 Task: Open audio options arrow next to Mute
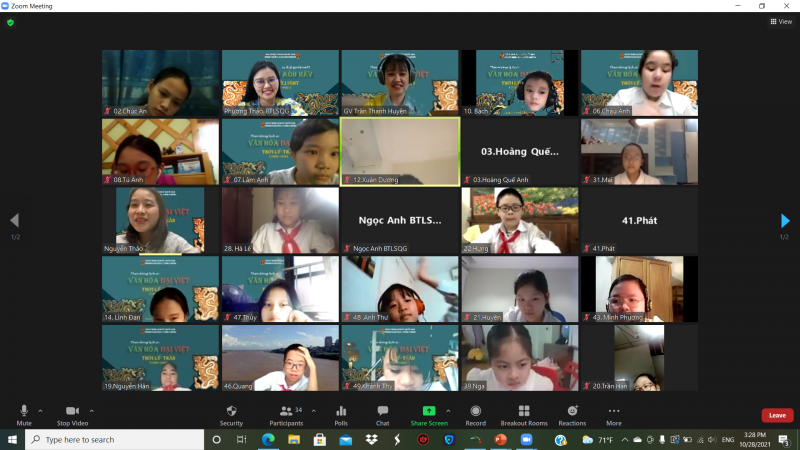(40, 411)
